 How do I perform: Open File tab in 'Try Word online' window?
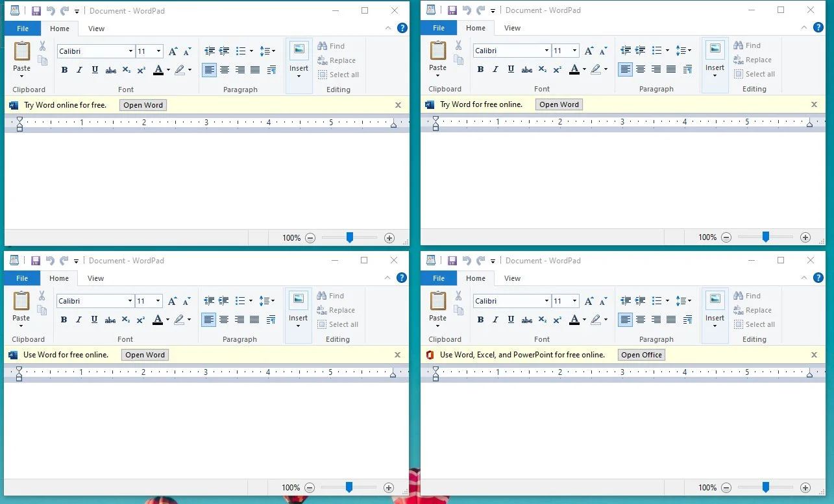[23, 29]
